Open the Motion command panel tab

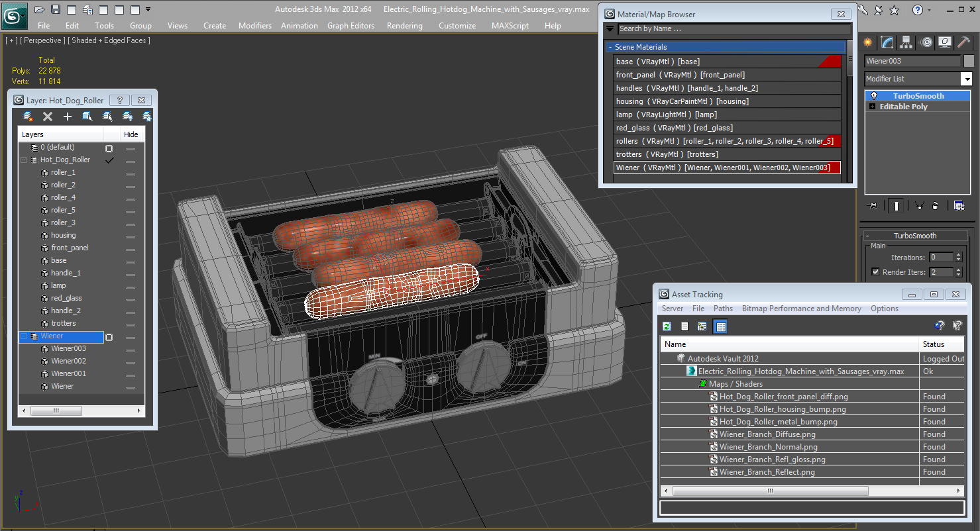point(926,42)
